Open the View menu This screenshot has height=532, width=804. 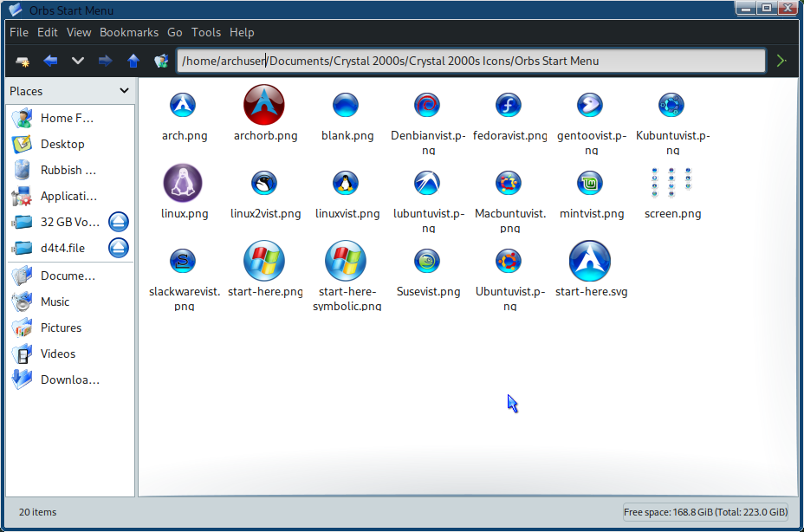(x=79, y=32)
